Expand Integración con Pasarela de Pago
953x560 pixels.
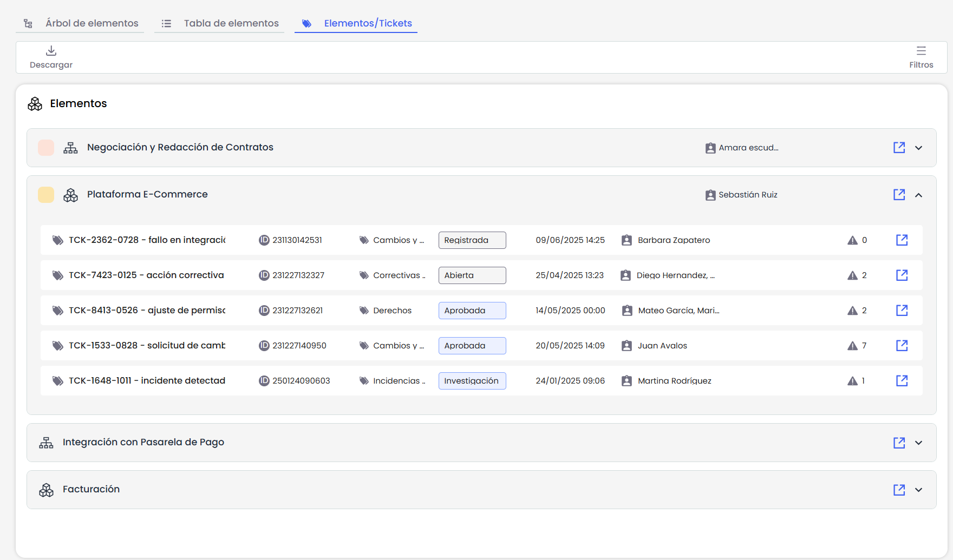(918, 443)
